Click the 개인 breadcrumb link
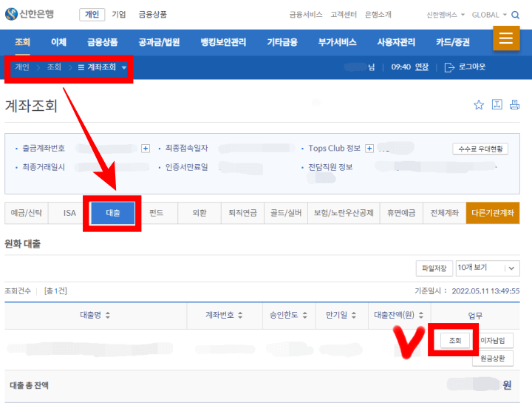The height and width of the screenshot is (411, 532). (22, 67)
